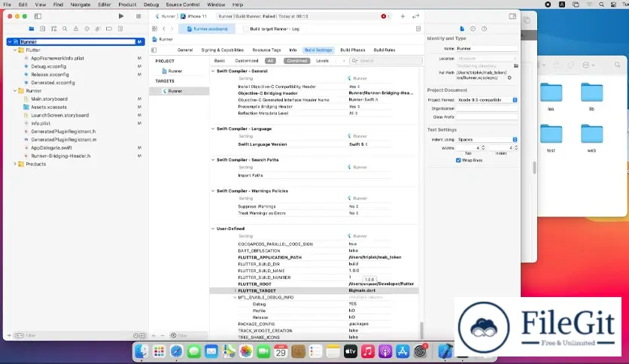
Task: Show the History inspector
Action: [473, 29]
